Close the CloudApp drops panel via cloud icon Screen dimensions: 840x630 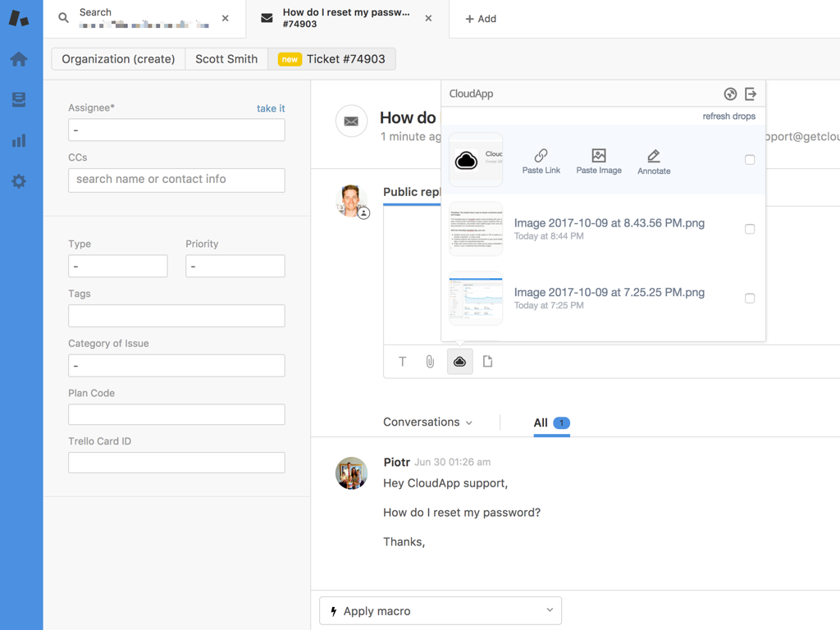click(x=459, y=361)
